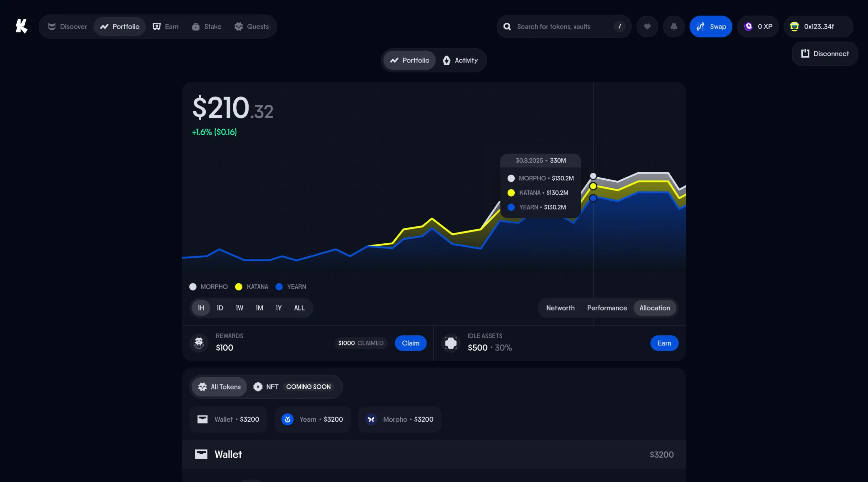Toggle YEARN series in chart legend
This screenshot has width=868, height=482.
tap(291, 287)
